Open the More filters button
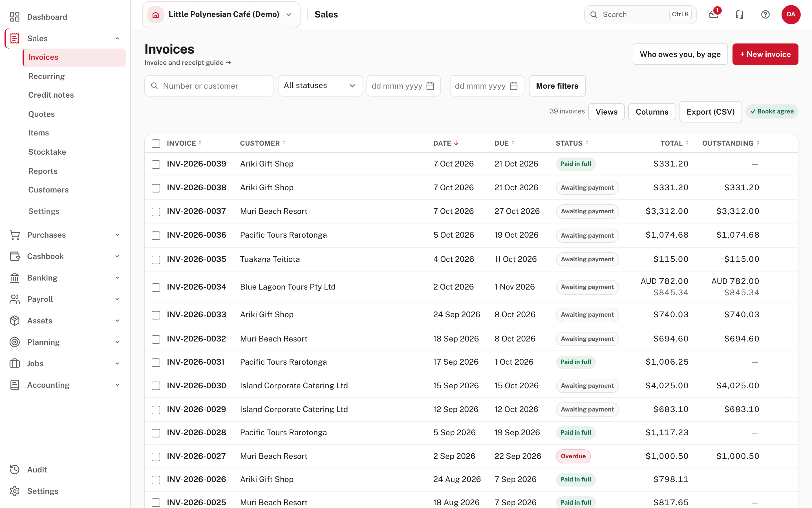Image resolution: width=812 pixels, height=508 pixels. [557, 86]
